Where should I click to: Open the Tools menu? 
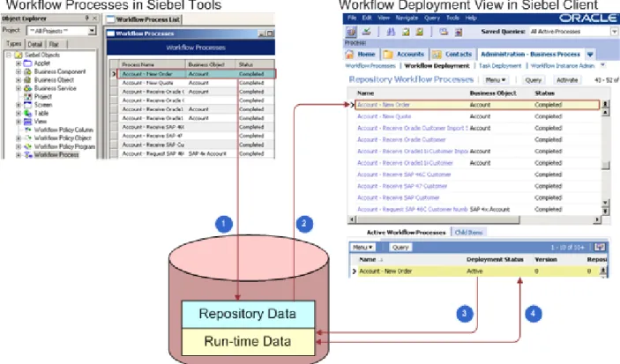(x=452, y=18)
